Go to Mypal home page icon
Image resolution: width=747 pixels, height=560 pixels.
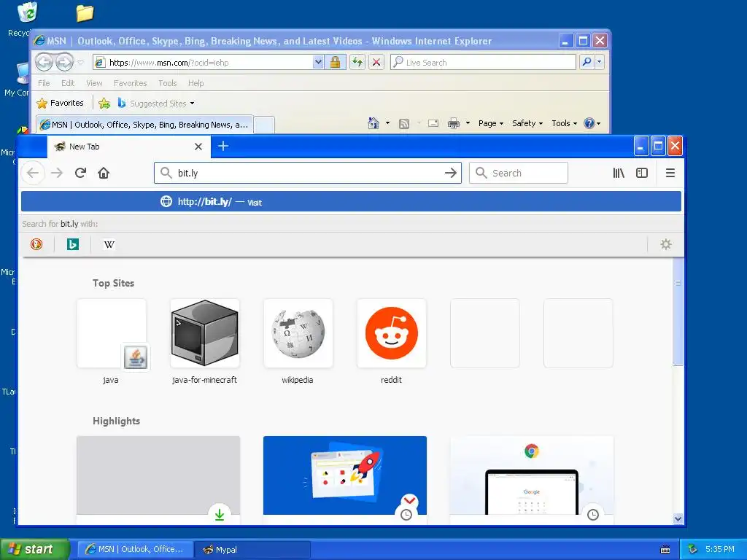[104, 173]
